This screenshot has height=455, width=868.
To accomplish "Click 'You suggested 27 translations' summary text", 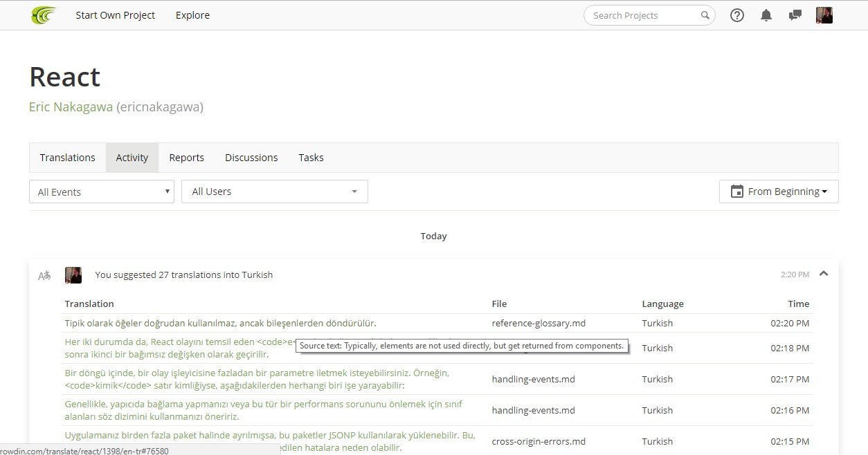I will pos(184,275).
